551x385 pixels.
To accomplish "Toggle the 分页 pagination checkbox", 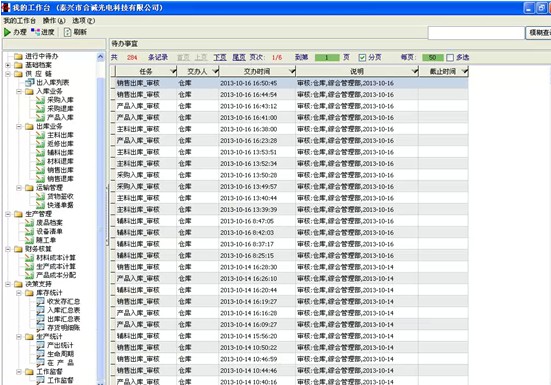I will point(362,58).
